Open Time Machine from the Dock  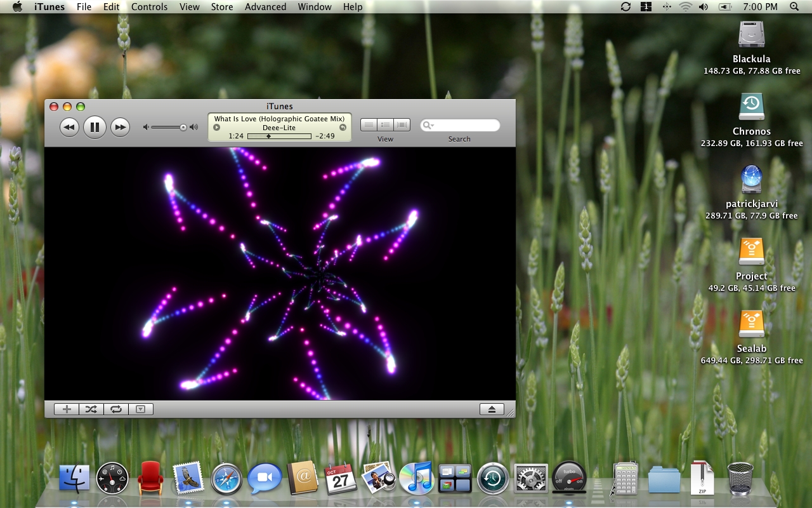(x=493, y=478)
